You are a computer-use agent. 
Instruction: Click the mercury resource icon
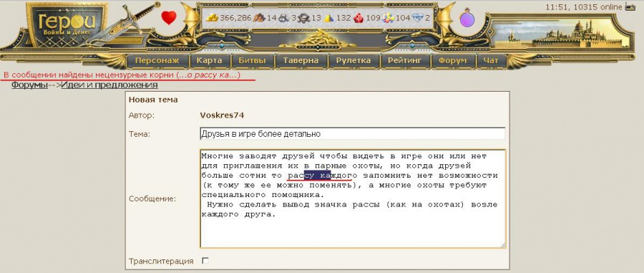click(304, 18)
